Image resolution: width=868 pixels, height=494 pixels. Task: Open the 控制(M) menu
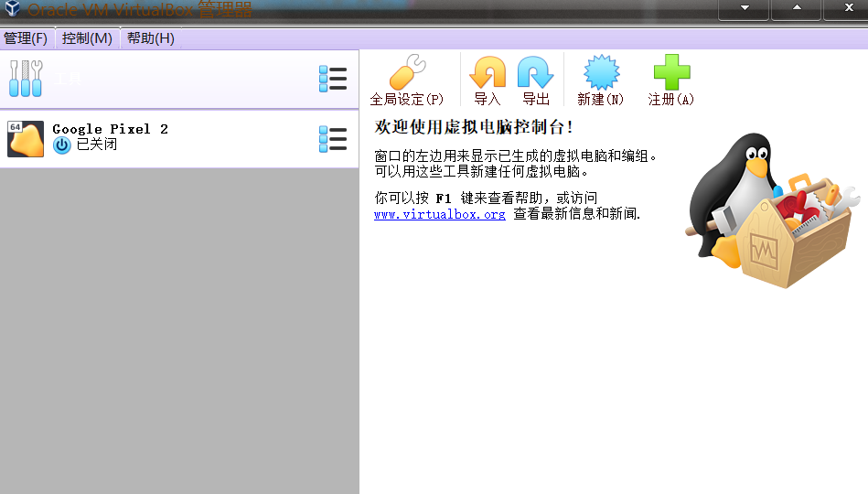[87, 38]
